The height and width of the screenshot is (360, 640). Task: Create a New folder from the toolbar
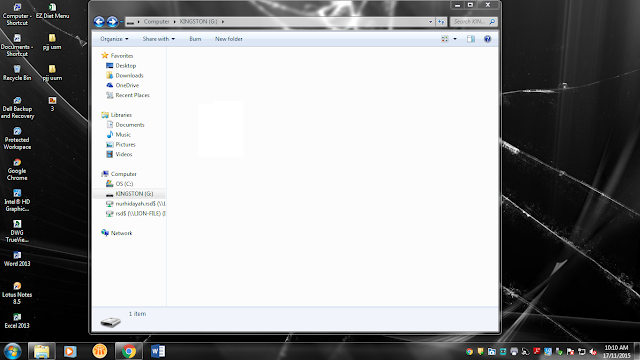(x=229, y=39)
